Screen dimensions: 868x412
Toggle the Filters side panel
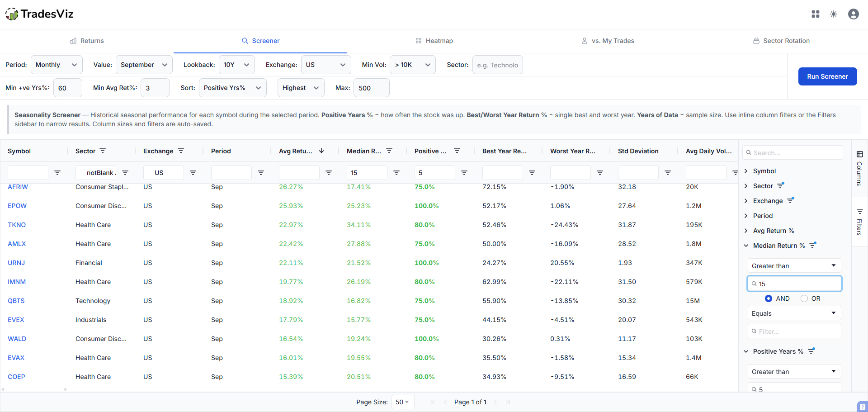(859, 222)
